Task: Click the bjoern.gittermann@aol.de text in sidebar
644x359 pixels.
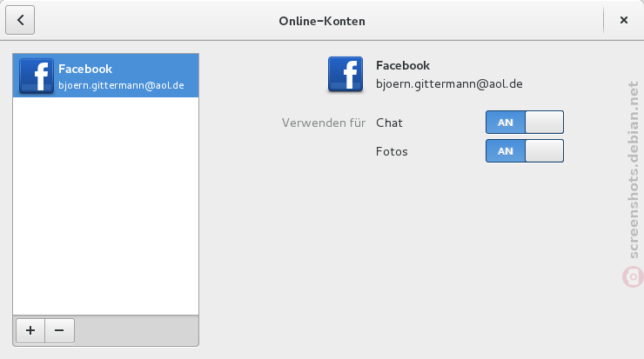Action: pos(121,85)
